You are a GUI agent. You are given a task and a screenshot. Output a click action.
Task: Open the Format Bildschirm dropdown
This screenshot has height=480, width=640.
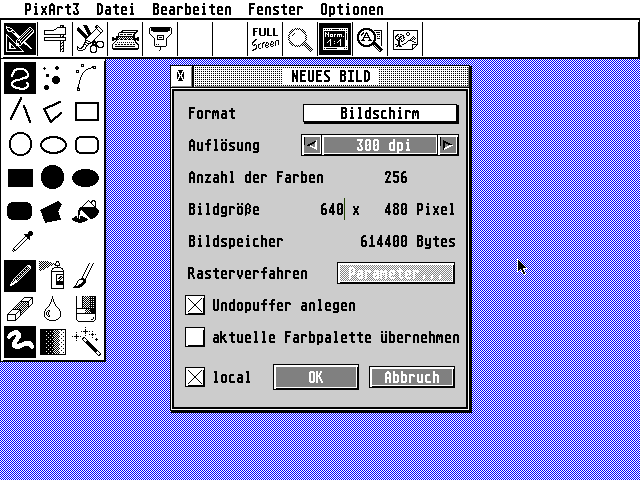(380, 114)
